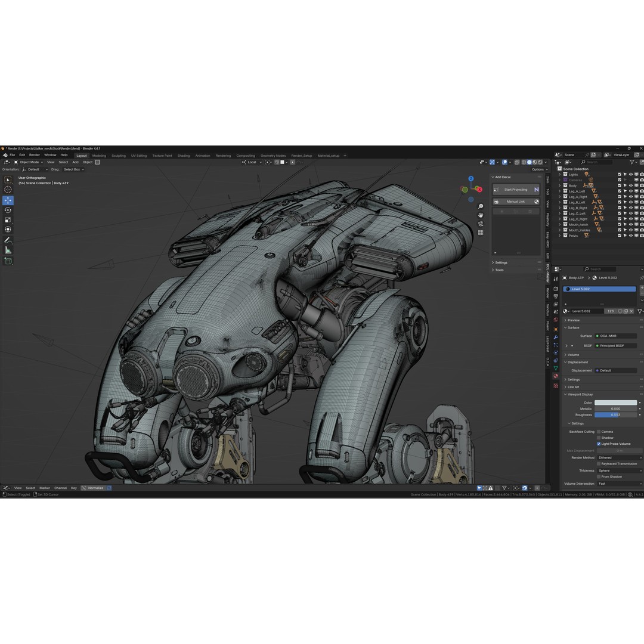Activate the 3D Cursor tool
Screen dimensions: 644x644
click(x=8, y=190)
